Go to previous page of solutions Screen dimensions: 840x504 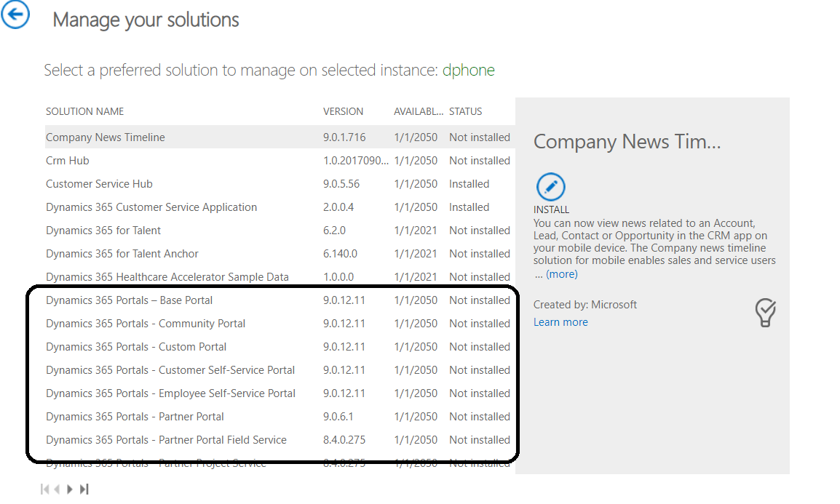pyautogui.click(x=57, y=489)
